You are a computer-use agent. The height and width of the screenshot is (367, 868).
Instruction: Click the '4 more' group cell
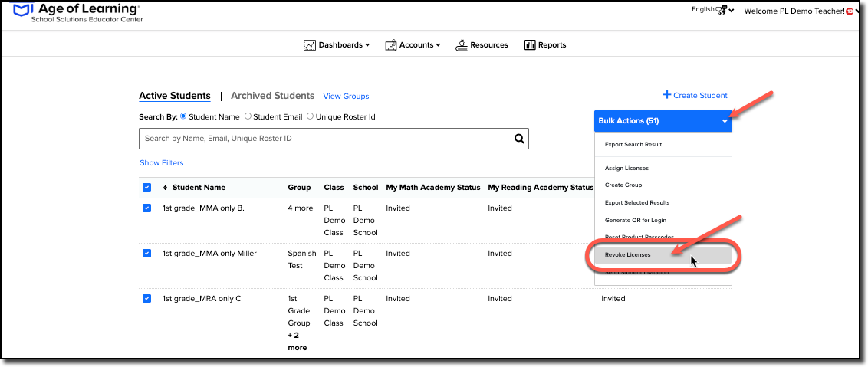[x=299, y=208]
